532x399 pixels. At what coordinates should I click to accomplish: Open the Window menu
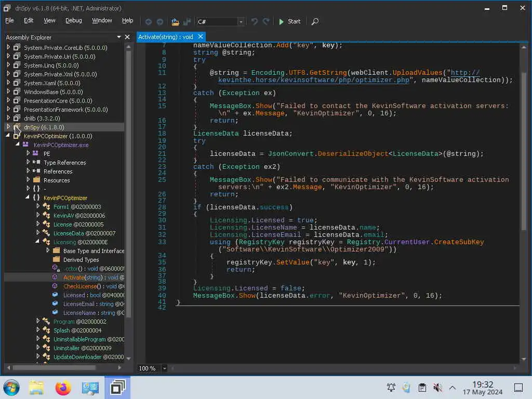click(102, 20)
